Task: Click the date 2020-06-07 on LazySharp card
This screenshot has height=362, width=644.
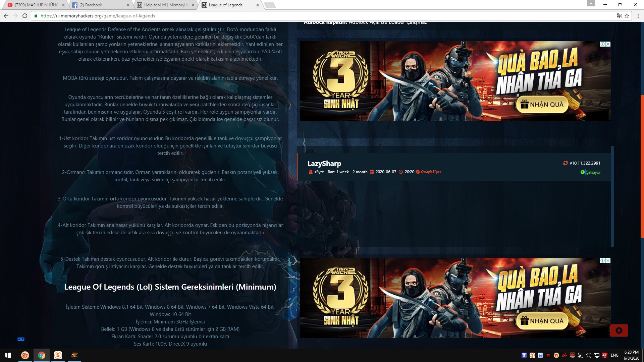Action: [386, 172]
